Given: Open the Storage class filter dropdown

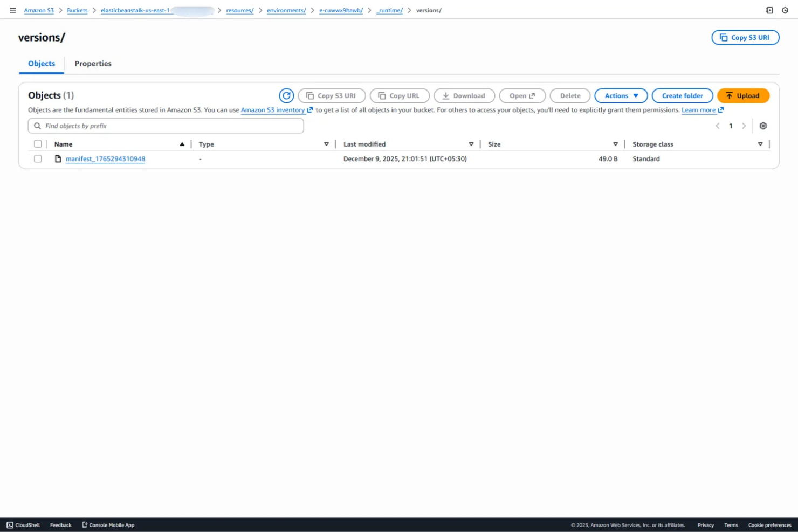Looking at the screenshot, I should pos(760,144).
